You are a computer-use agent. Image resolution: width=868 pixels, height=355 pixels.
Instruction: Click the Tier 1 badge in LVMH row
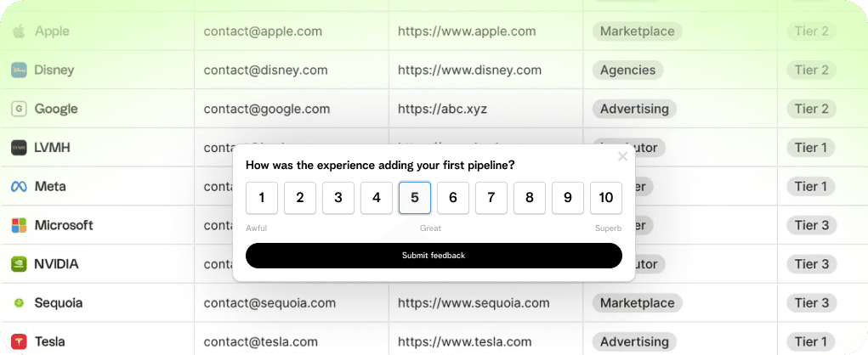(x=810, y=148)
